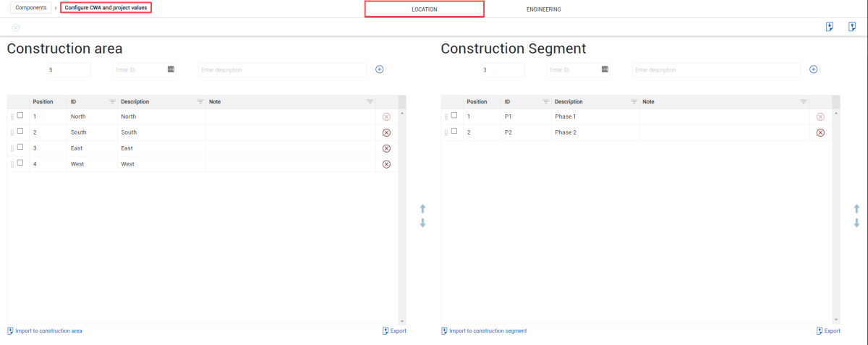868x345 pixels.
Task: Delete the South construction area row
Action: tap(386, 132)
